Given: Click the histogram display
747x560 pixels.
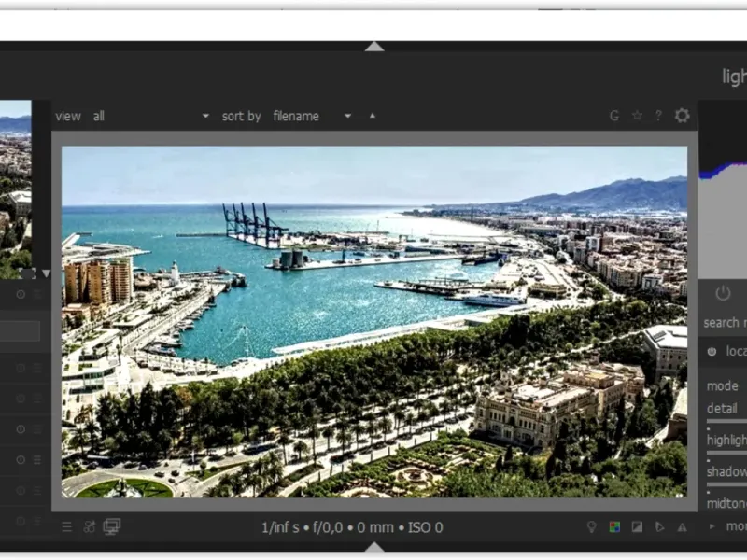Looking at the screenshot, I should coord(723,189).
